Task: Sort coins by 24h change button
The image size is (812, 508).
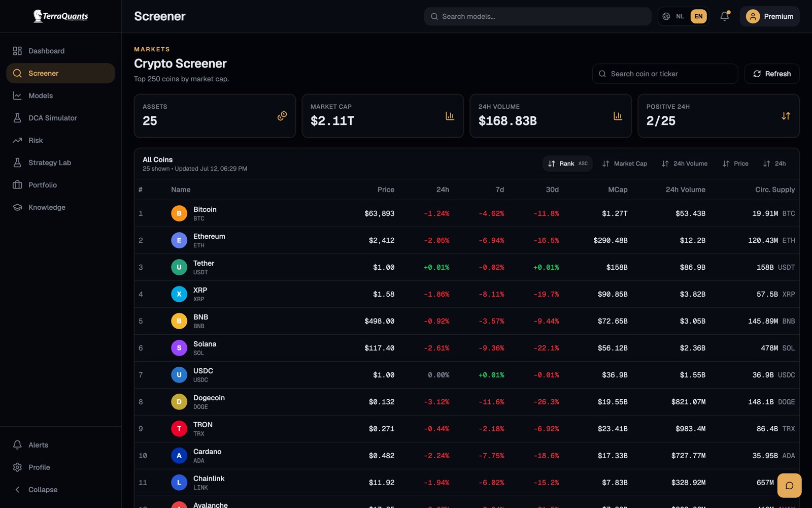Action: [x=774, y=164]
